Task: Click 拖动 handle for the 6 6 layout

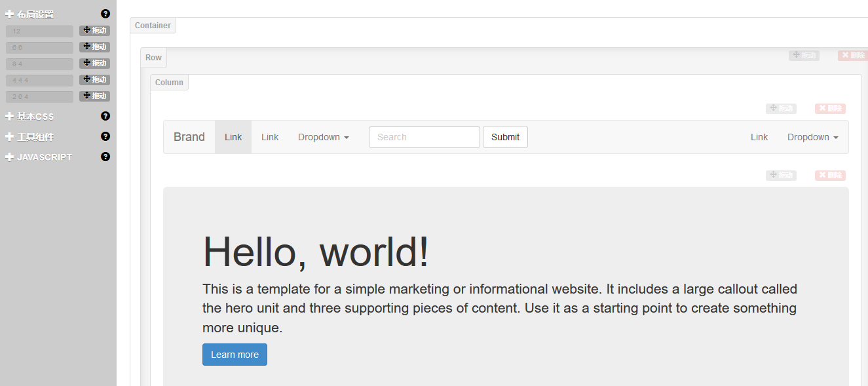Action: click(x=94, y=47)
